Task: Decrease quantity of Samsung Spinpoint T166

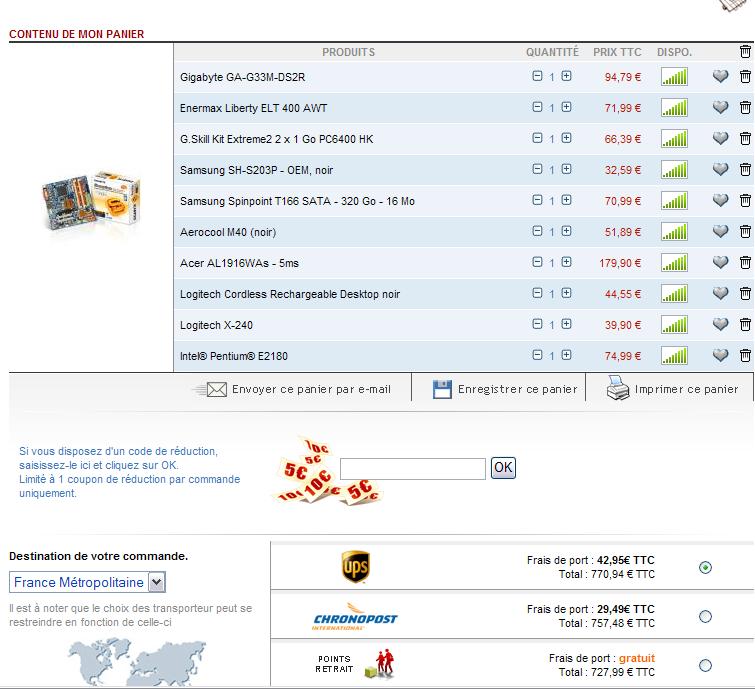Action: 537,200
